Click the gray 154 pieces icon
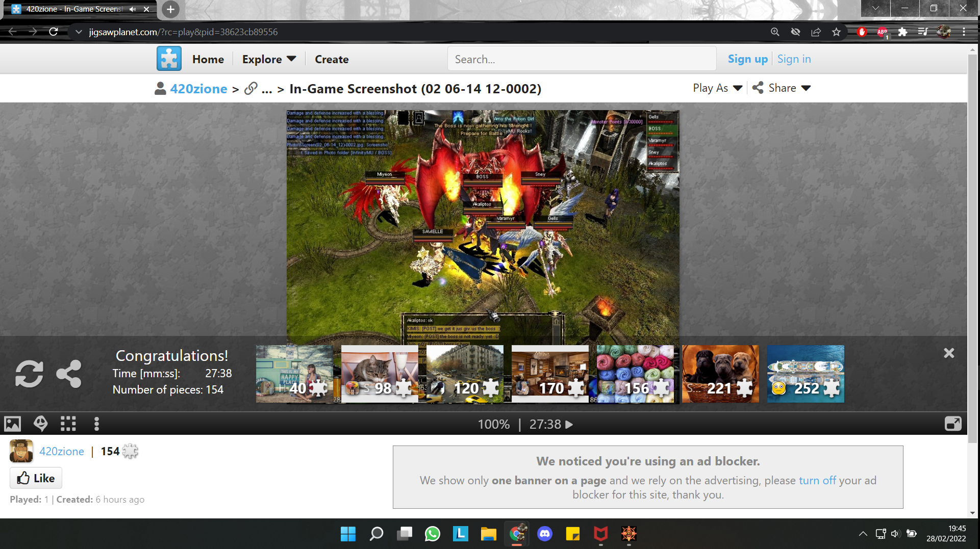This screenshot has width=980, height=549. (130, 451)
